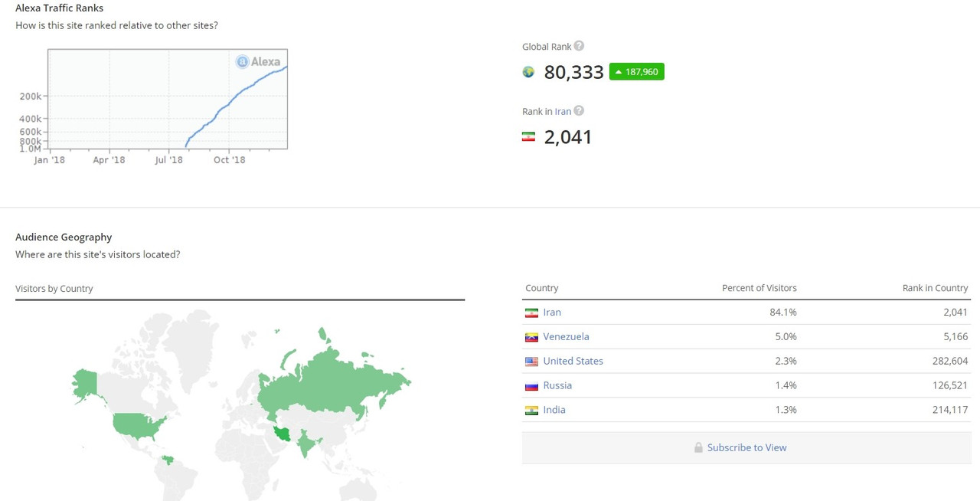The width and height of the screenshot is (980, 501).
Task: Click the 5.0% visitors cell
Action: 786,336
